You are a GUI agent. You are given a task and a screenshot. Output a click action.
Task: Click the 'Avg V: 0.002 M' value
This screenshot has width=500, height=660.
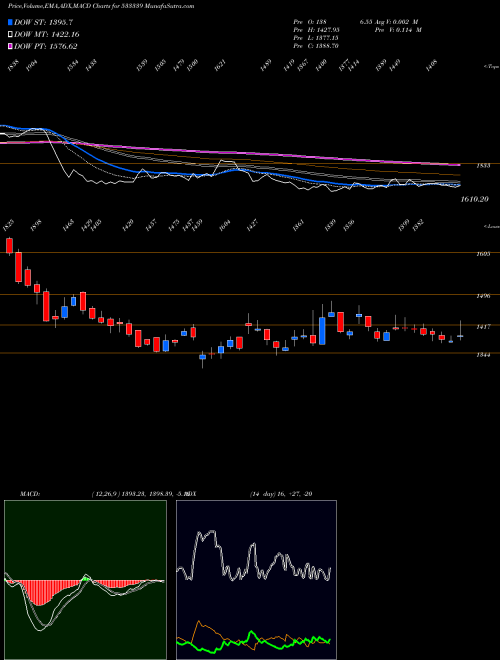[394, 22]
